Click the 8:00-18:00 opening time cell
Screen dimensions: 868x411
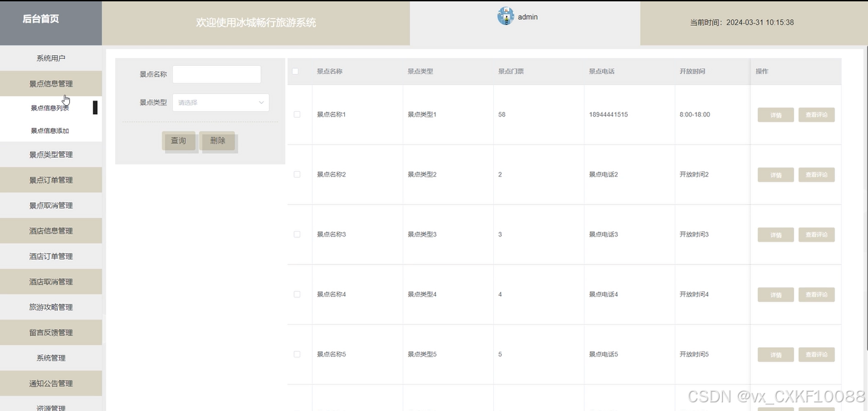click(695, 115)
